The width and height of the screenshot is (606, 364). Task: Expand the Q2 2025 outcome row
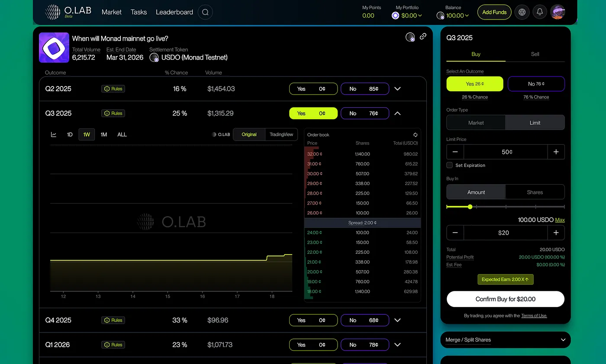click(397, 89)
